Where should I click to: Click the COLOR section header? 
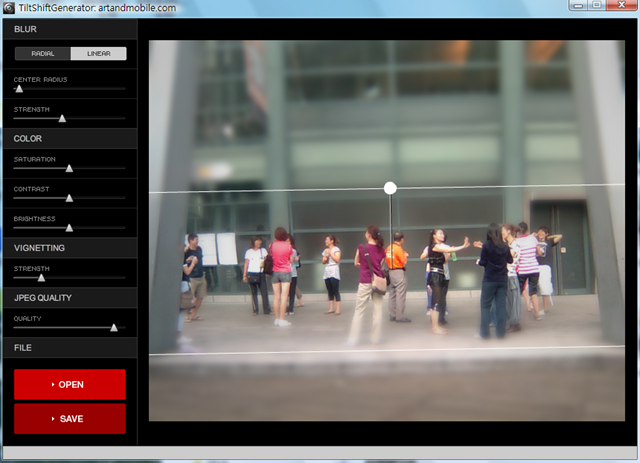tap(70, 138)
